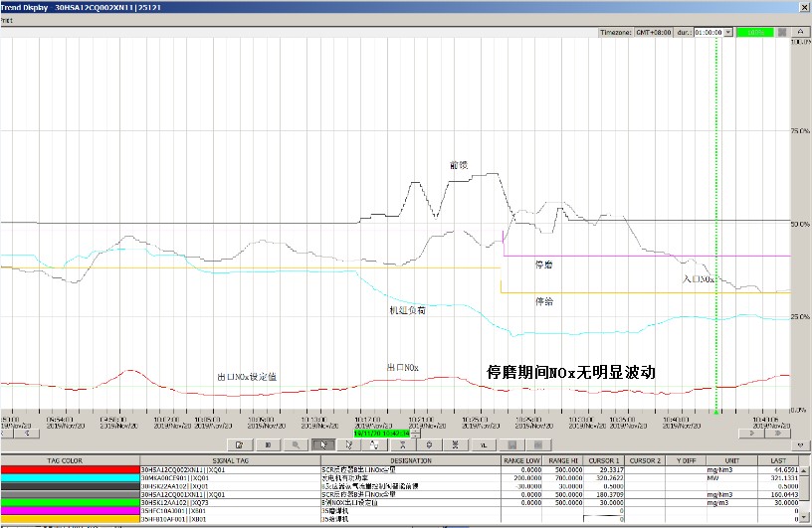Click the green cursor timestamp field
This screenshot has width=812, height=528.
382,434
